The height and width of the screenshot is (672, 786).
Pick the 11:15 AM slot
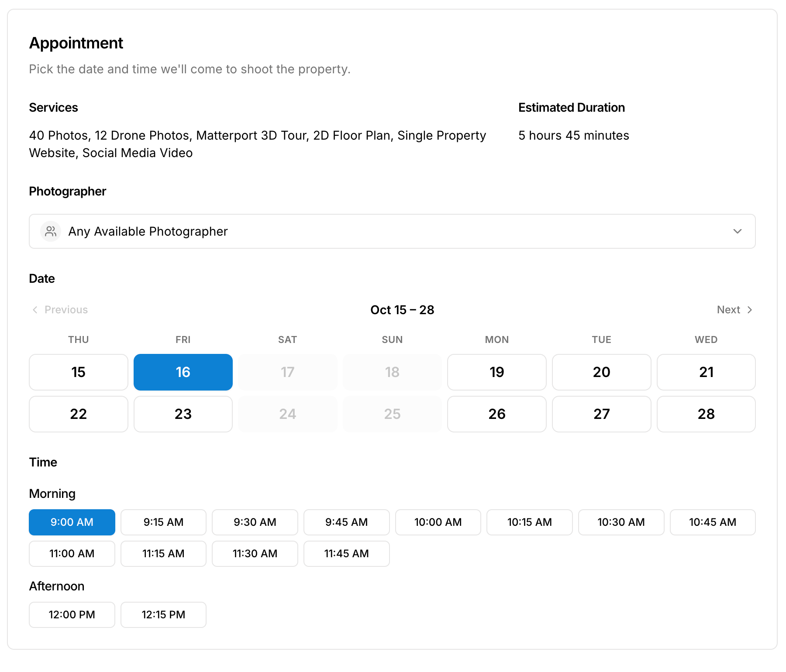(x=163, y=554)
